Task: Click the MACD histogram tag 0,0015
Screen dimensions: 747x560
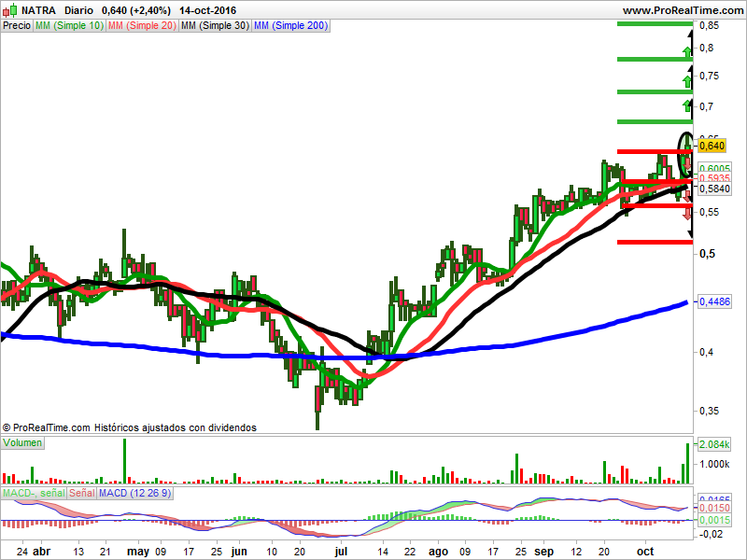Action: (714, 520)
